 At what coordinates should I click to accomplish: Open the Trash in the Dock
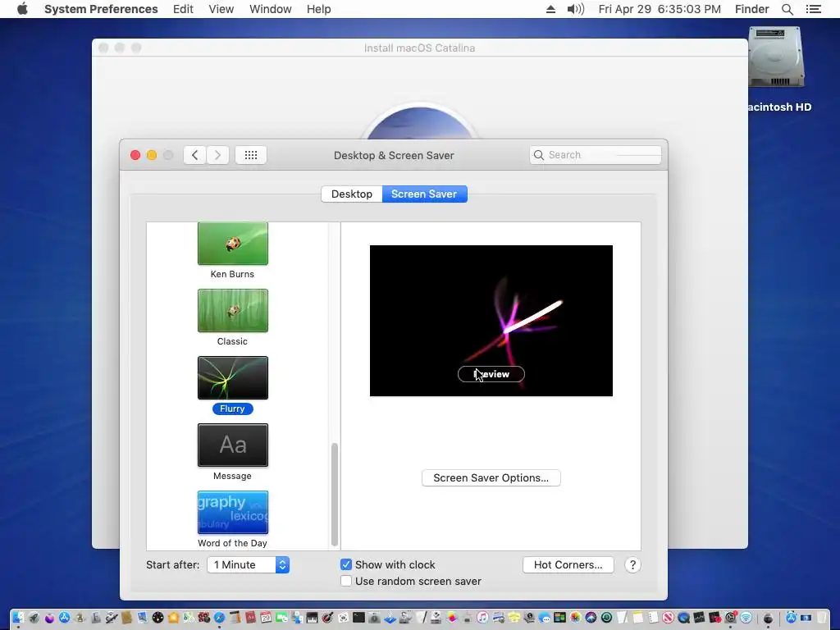point(822,618)
